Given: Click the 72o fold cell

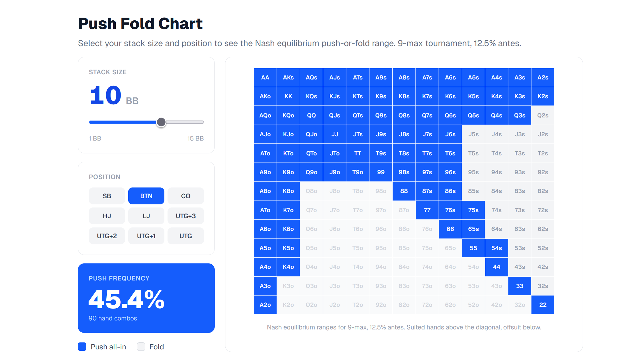Looking at the screenshot, I should pyautogui.click(x=427, y=305).
